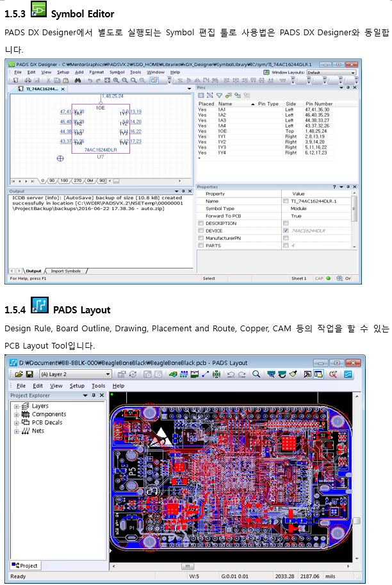Image resolution: width=392 pixels, height=585 pixels.
Task: Open the Symbol menu in DX Designer
Action: (117, 72)
